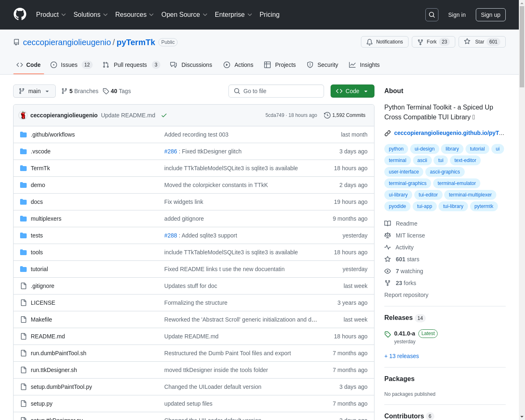Expand the Enterprise menu
The image size is (525, 420).
pyautogui.click(x=233, y=15)
